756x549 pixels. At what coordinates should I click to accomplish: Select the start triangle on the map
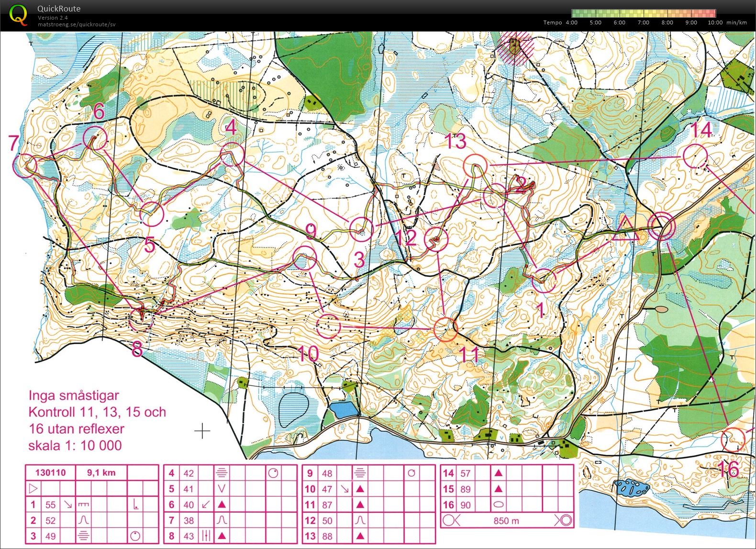[x=625, y=228]
